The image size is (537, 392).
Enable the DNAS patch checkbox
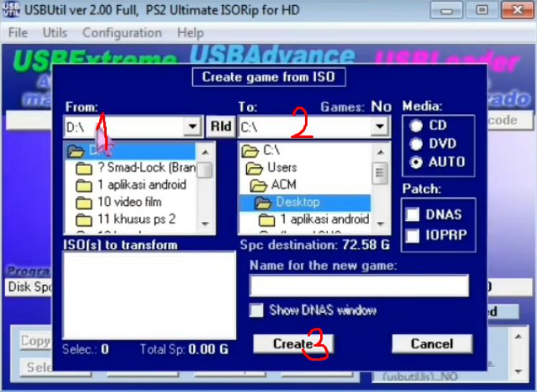coord(412,215)
